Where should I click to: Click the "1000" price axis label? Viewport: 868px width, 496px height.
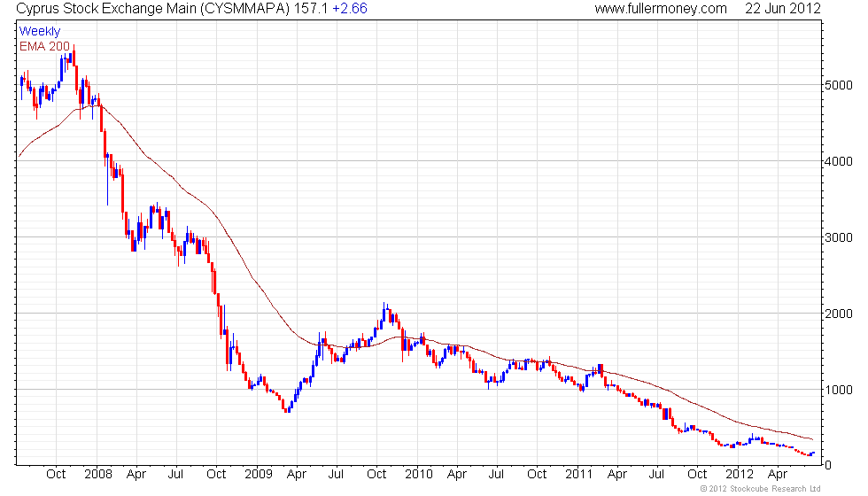click(x=838, y=390)
